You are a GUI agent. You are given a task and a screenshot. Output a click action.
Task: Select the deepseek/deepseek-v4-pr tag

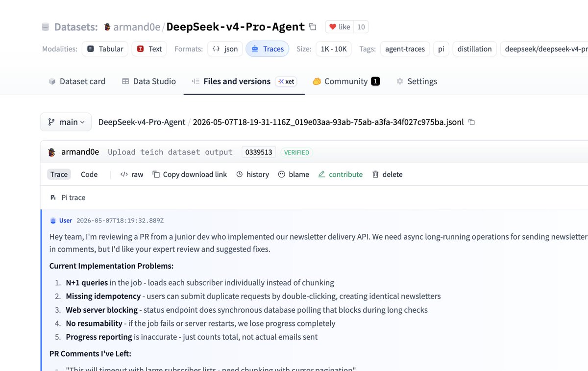[544, 49]
